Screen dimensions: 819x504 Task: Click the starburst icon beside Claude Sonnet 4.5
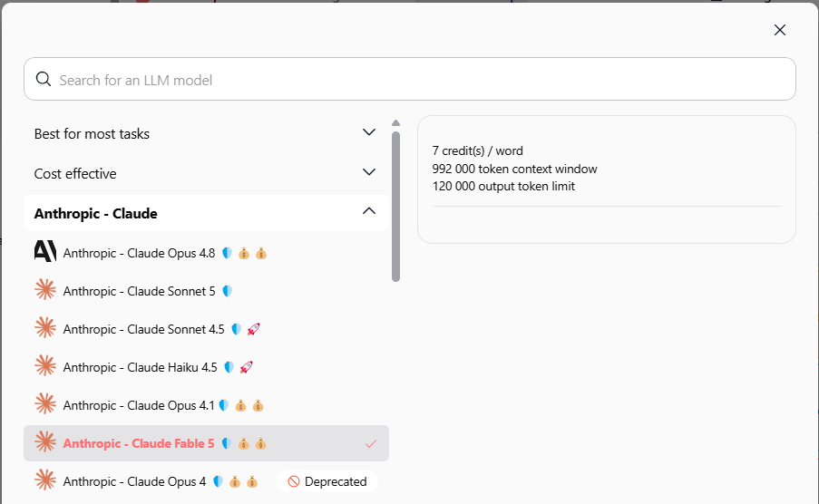[45, 327]
